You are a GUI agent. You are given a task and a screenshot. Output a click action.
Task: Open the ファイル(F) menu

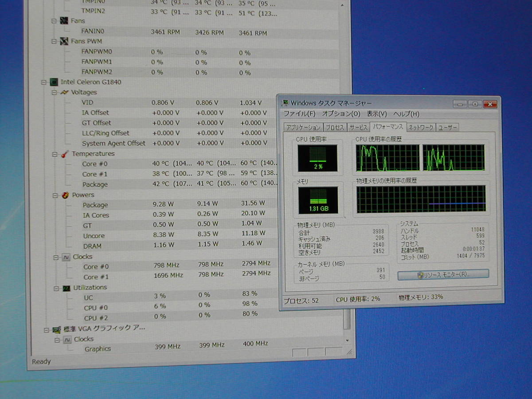[x=299, y=114]
